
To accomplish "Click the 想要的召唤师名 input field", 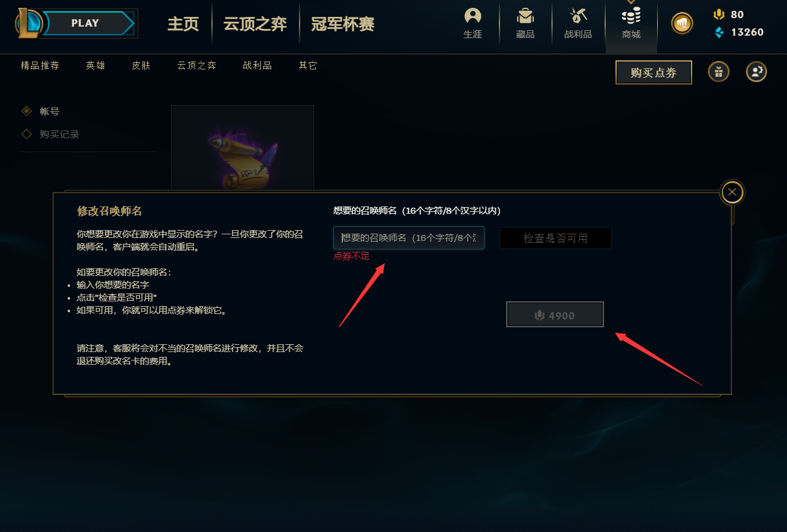I will tap(409, 238).
